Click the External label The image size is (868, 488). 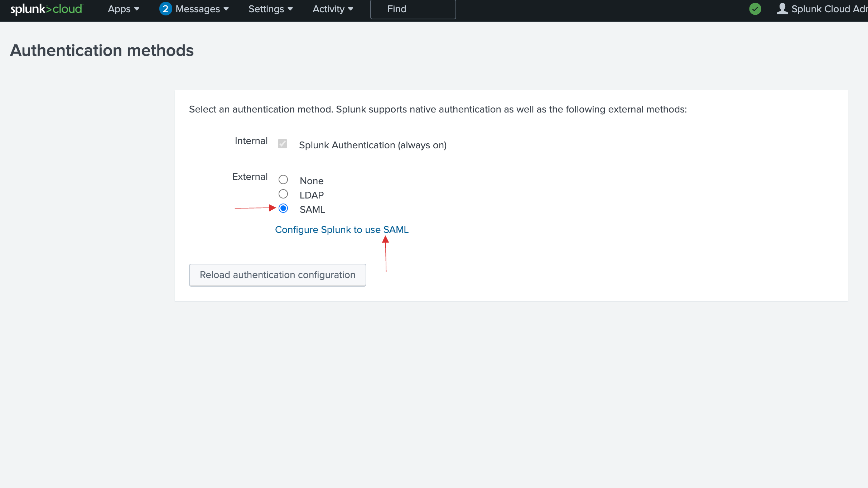(250, 177)
